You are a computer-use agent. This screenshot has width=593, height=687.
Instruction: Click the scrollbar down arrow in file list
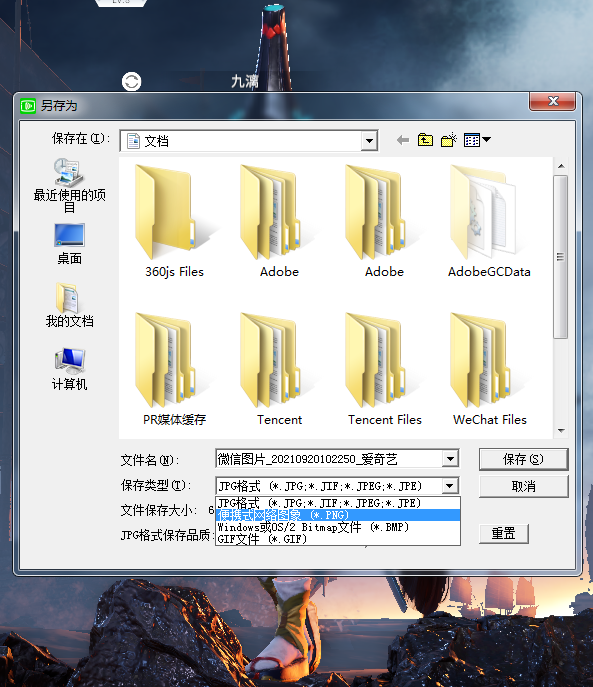coord(561,431)
